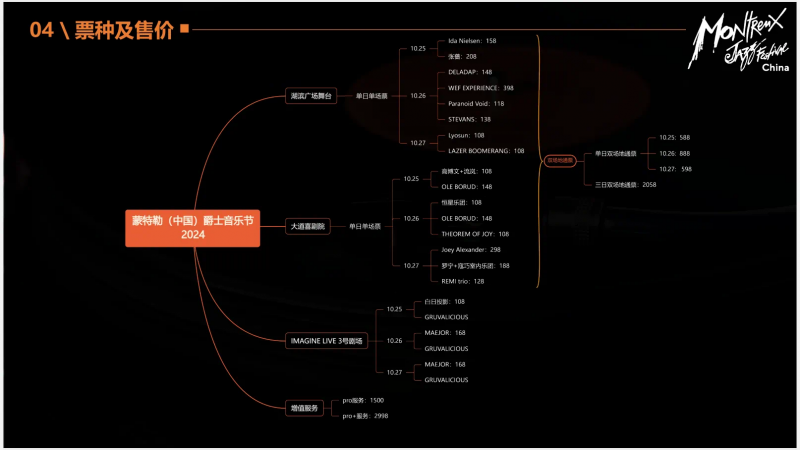
Task: Click the 10.25: 588 pass price
Action: tap(674, 138)
